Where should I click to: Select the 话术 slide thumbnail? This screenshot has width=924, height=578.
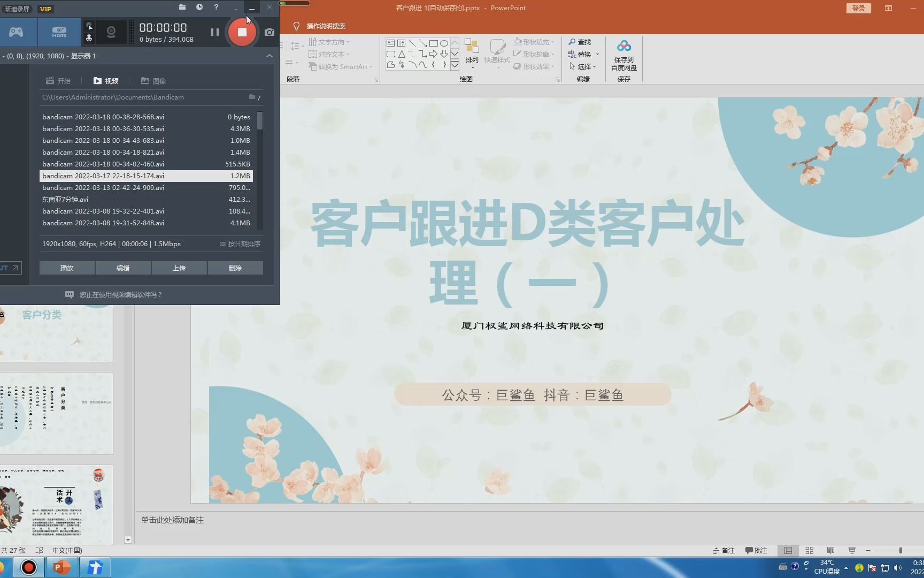56,505
